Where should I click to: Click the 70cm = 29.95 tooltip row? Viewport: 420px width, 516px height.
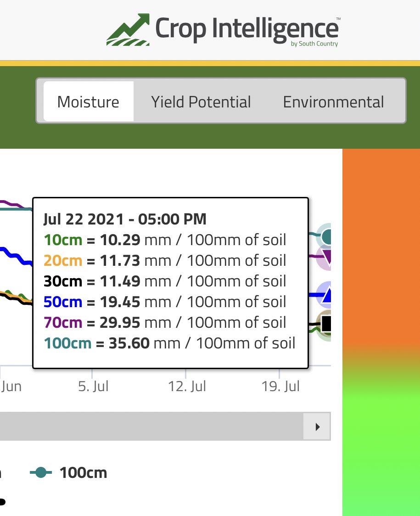tap(165, 322)
